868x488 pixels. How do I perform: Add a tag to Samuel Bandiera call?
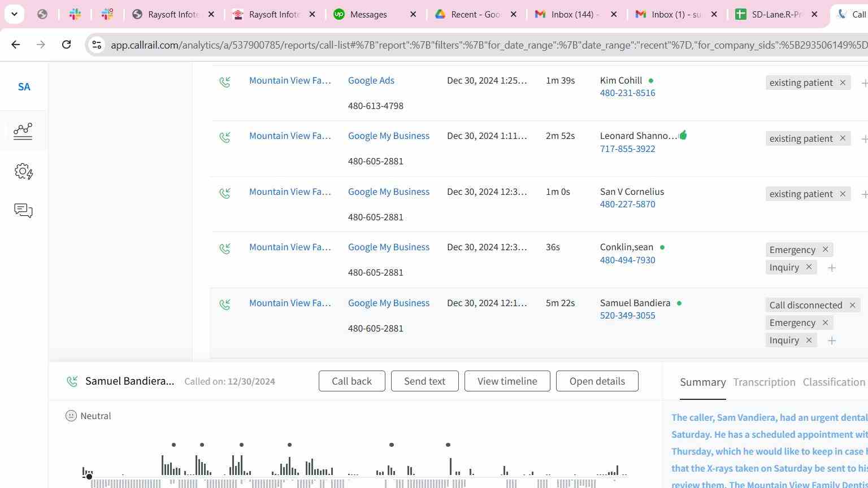pos(832,341)
